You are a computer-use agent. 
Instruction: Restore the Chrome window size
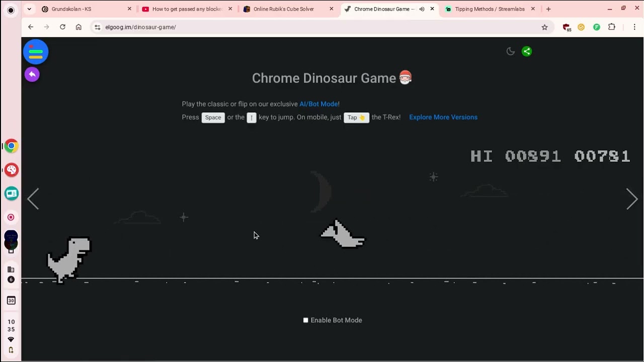click(x=623, y=9)
